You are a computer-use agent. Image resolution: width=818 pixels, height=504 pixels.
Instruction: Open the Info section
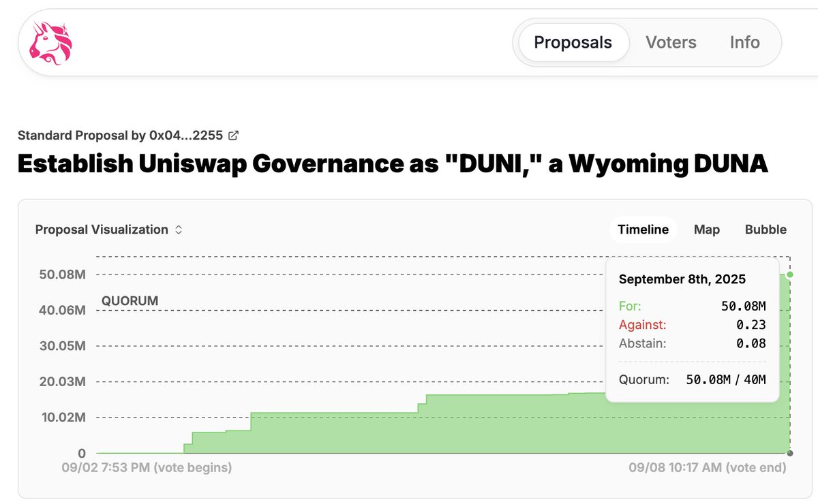[744, 42]
